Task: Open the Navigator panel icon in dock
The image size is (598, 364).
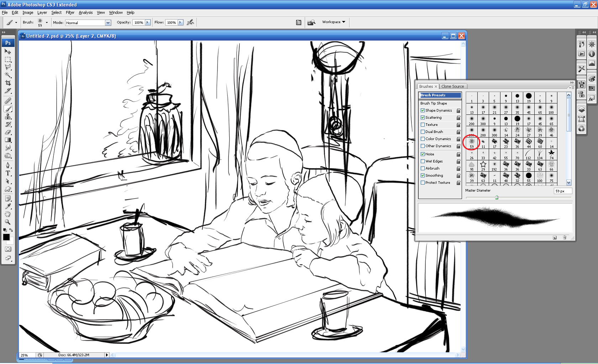Action: pos(592,44)
